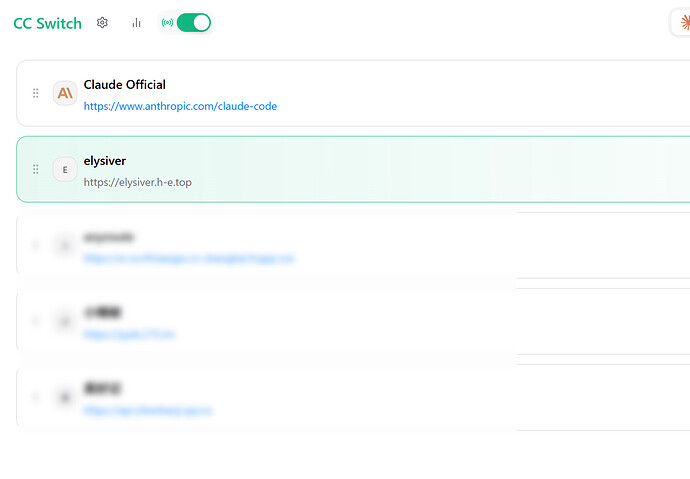The width and height of the screenshot is (690, 479).
Task: Turn off the green proxy toggle switch
Action: click(194, 22)
